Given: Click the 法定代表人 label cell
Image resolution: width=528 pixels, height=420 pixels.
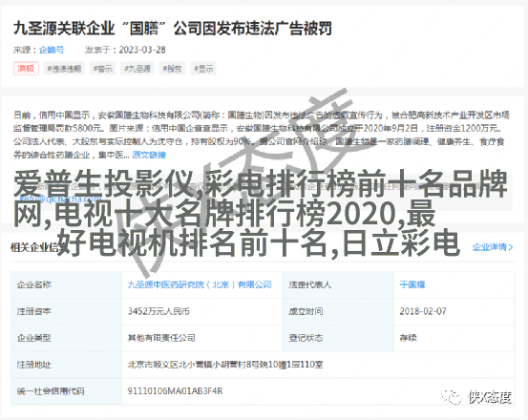Looking at the screenshot, I should point(338,284).
